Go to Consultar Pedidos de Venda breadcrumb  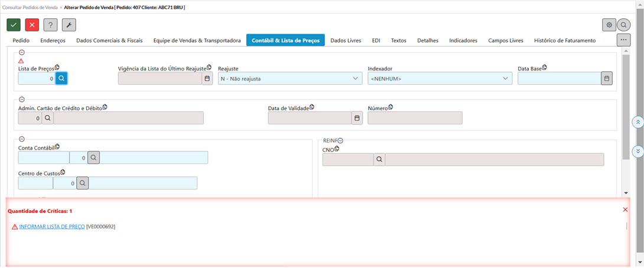pyautogui.click(x=30, y=6)
